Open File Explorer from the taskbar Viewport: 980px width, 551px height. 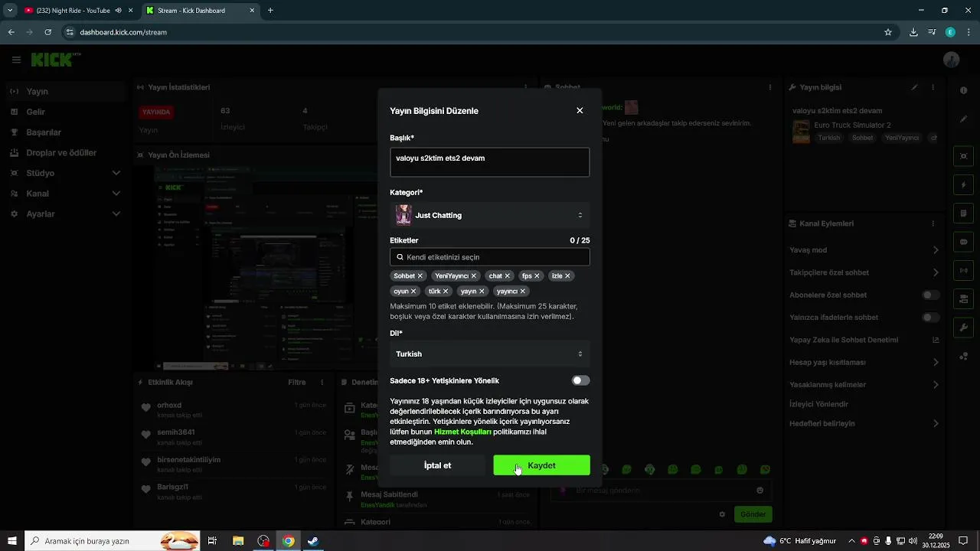coord(238,541)
